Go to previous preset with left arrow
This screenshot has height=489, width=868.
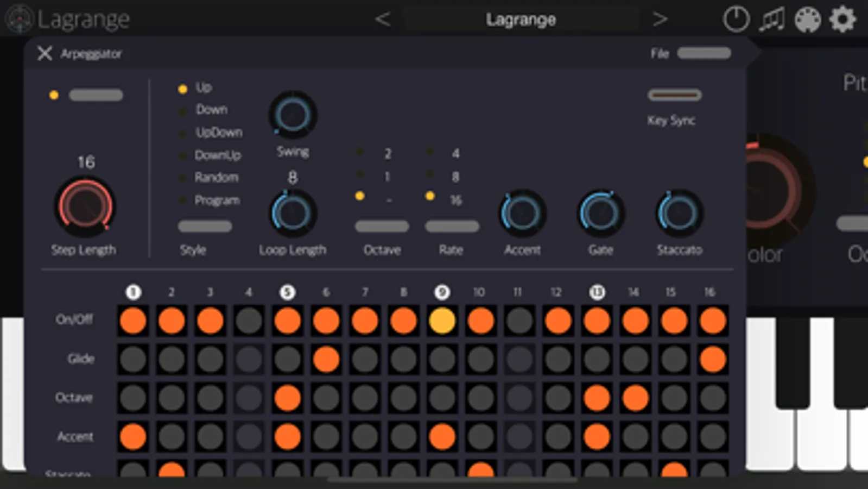[383, 20]
